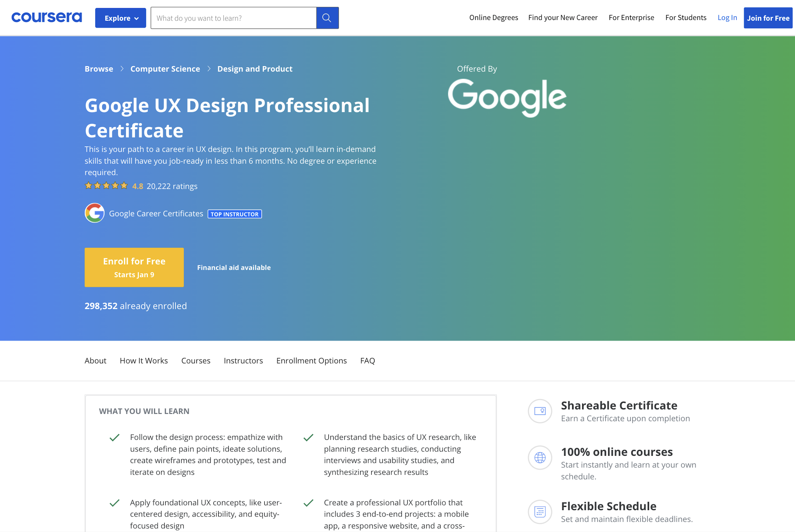
Task: Click the Shareable Certificate icon
Action: [540, 411]
